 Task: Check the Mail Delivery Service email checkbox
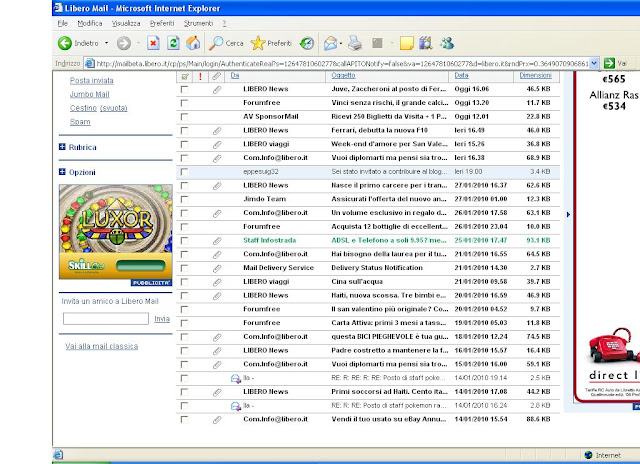(x=184, y=268)
